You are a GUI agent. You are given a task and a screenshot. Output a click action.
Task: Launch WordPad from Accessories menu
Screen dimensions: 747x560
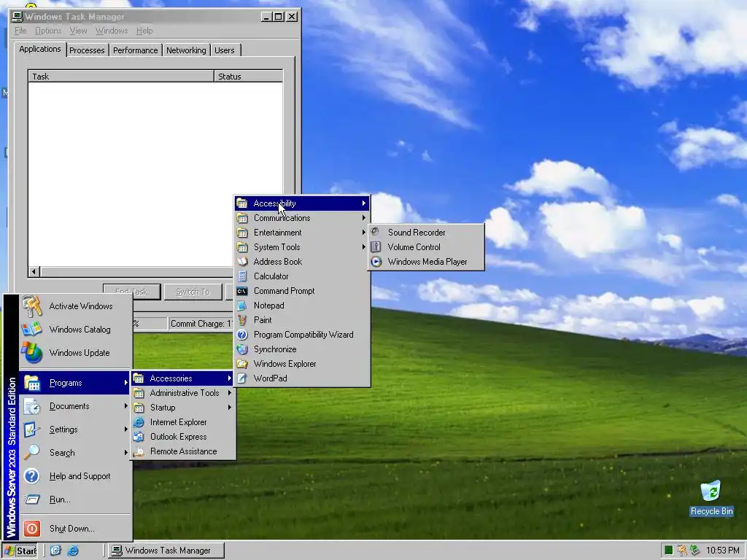click(x=302, y=378)
